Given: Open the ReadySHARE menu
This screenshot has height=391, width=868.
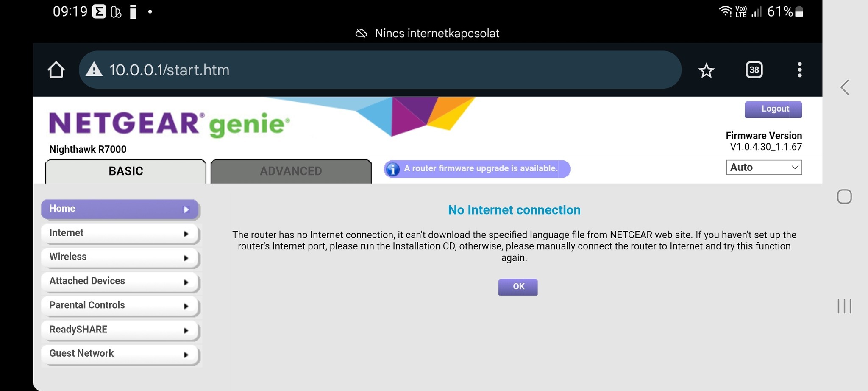Looking at the screenshot, I should click(120, 330).
